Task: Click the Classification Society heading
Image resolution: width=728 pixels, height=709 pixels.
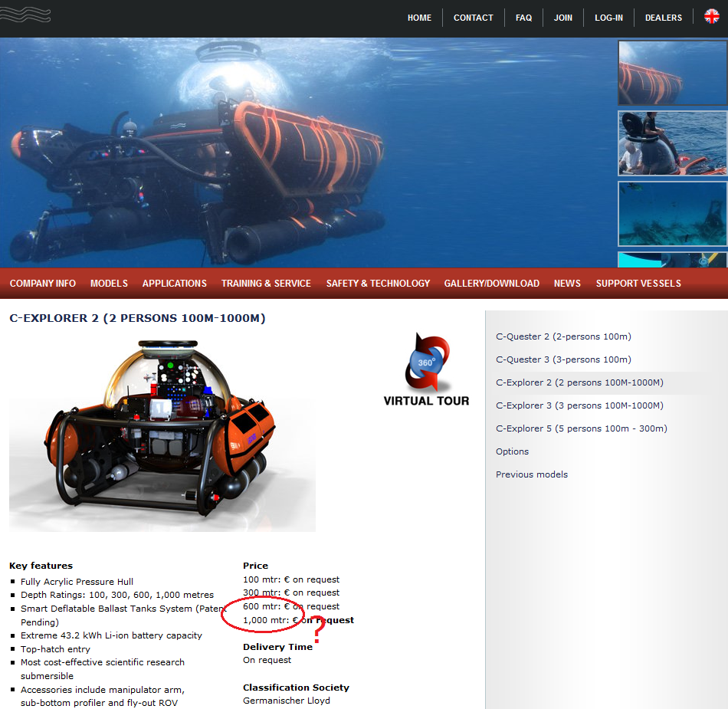Action: click(x=296, y=688)
